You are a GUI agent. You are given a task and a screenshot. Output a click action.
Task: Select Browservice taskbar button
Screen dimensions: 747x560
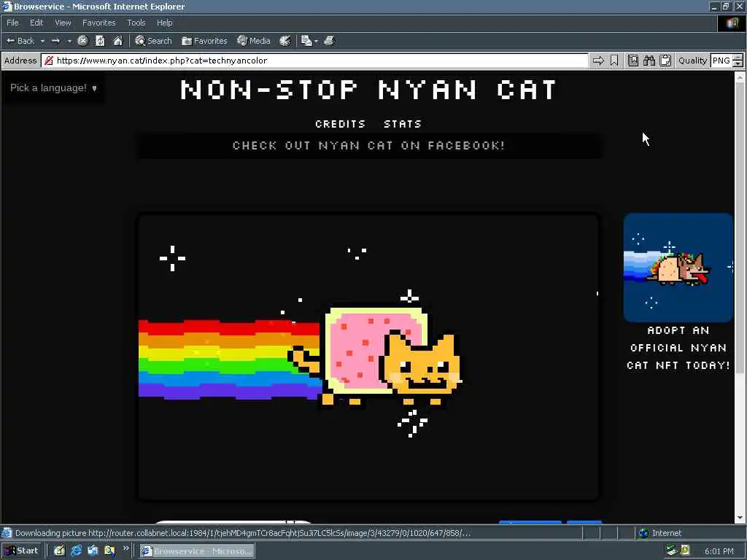pyautogui.click(x=197, y=551)
